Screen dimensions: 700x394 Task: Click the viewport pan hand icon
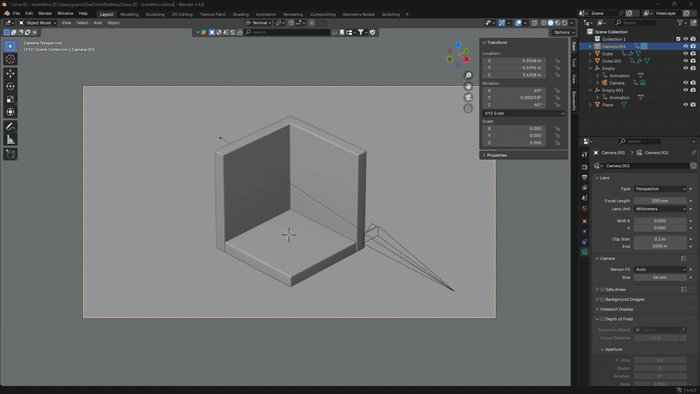468,86
